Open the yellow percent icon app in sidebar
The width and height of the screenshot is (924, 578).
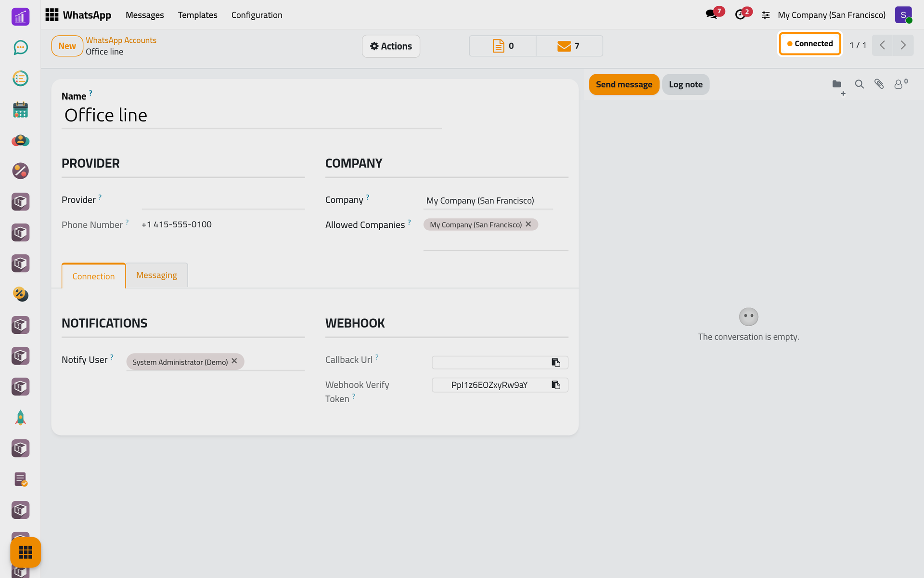(20, 294)
